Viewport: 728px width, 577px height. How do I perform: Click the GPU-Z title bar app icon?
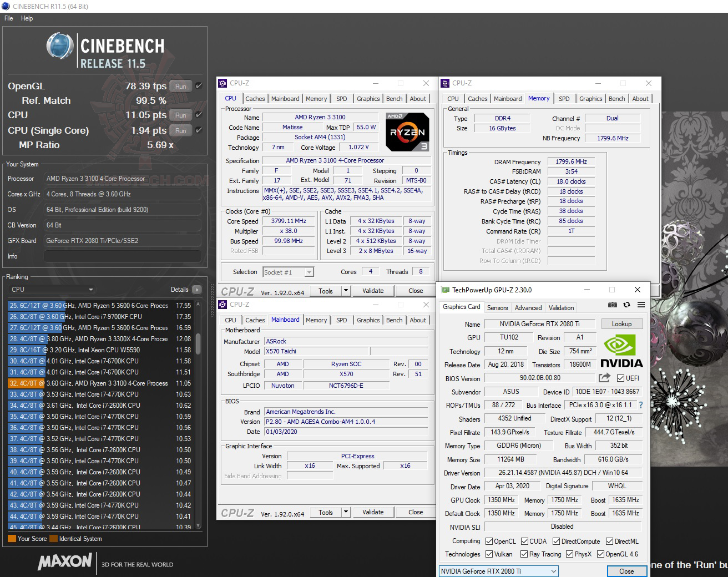point(445,290)
